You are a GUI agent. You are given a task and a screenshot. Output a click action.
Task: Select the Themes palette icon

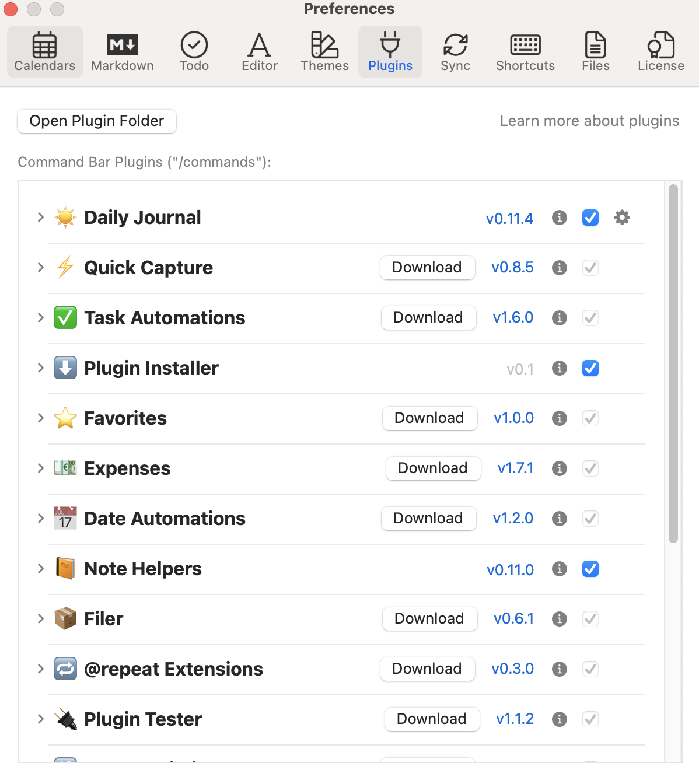tap(324, 51)
